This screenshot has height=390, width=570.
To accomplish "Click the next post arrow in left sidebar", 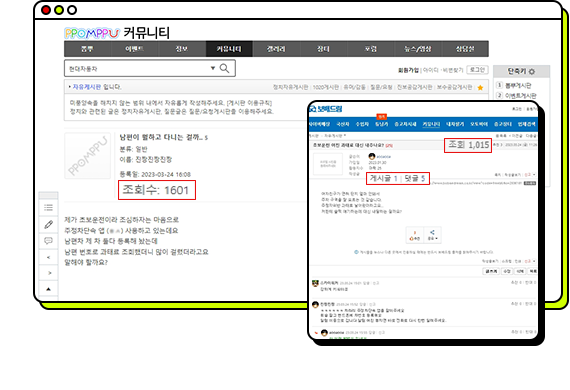I will point(49,273).
